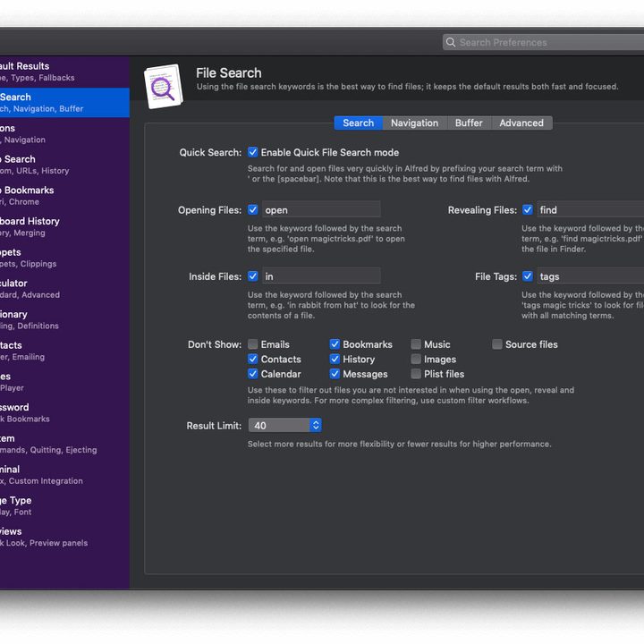
Task: Toggle the Inside Files keyword checkbox
Action: pos(253,276)
